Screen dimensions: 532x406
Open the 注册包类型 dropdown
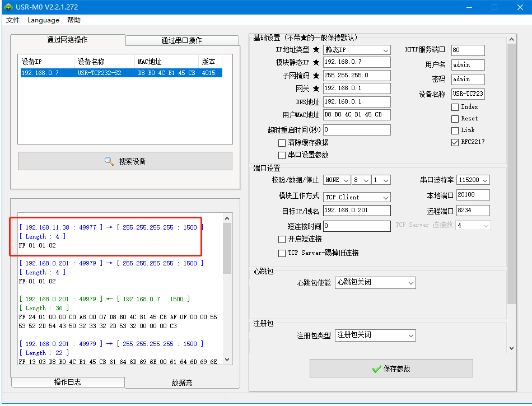375,335
